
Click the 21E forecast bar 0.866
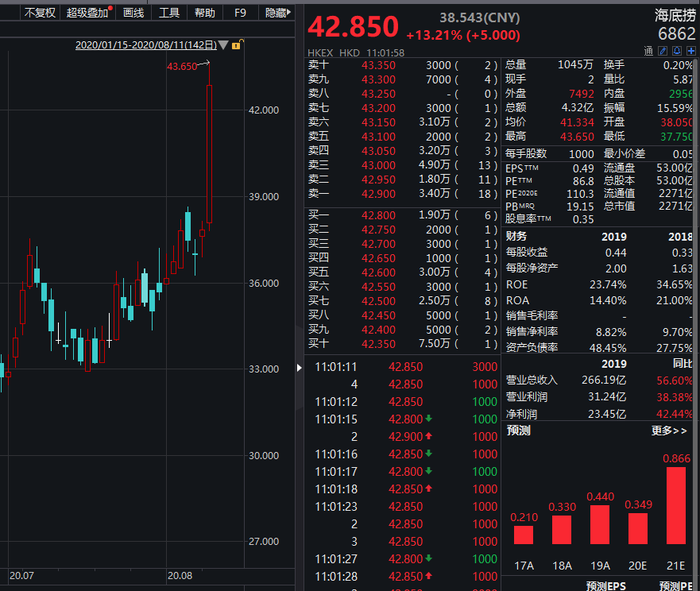coord(676,505)
